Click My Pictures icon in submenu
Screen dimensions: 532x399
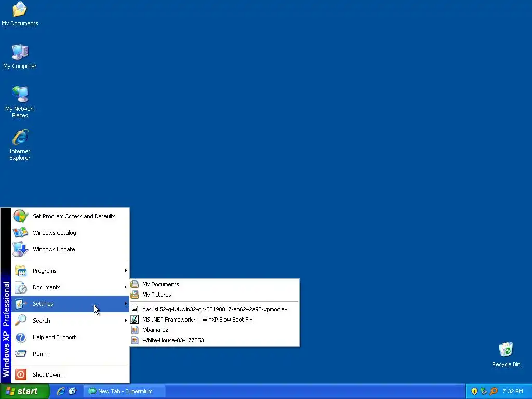tap(135, 295)
